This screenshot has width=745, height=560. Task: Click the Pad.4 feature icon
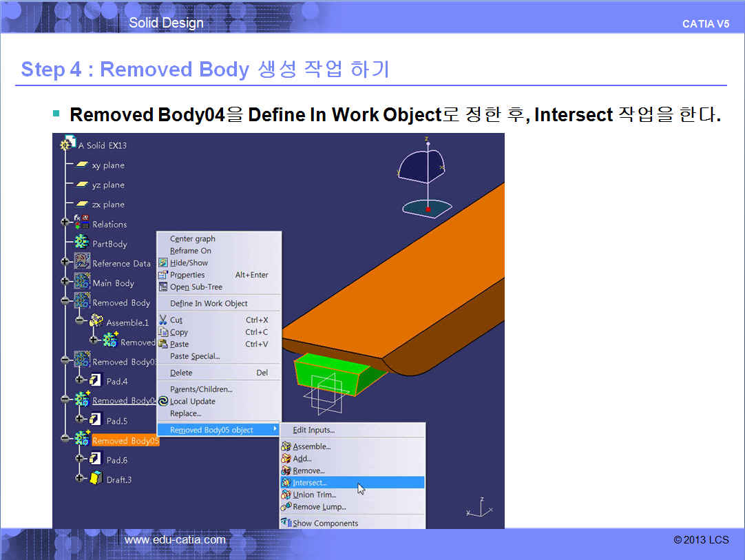point(95,380)
